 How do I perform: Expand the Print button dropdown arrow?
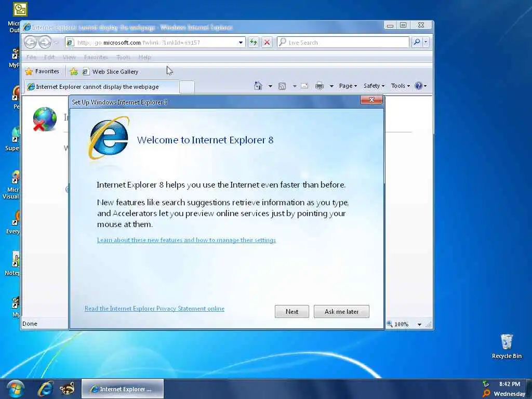pyautogui.click(x=331, y=86)
